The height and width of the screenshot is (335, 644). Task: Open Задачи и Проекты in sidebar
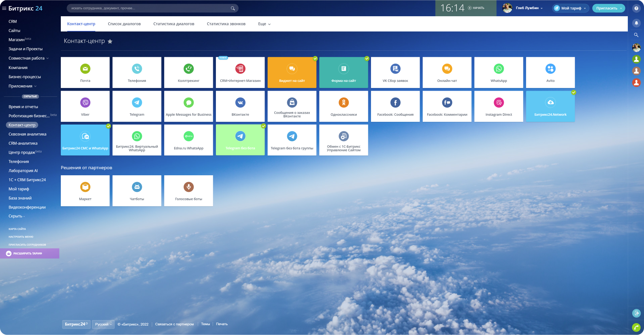[25, 49]
